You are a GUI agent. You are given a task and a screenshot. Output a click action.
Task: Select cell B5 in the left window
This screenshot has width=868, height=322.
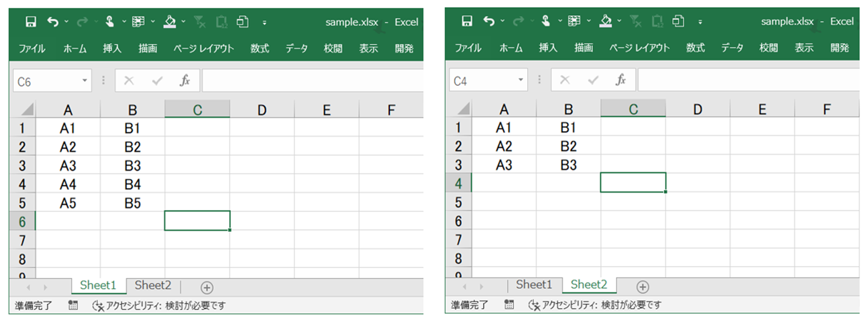pyautogui.click(x=132, y=204)
